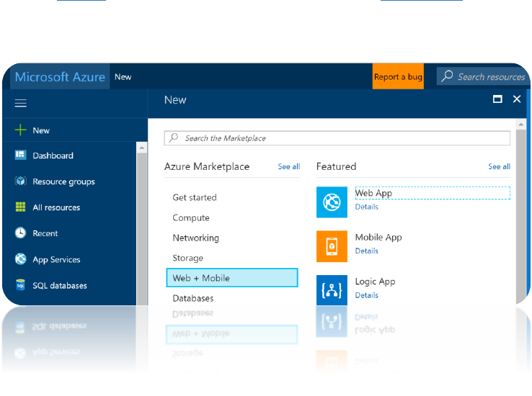Image resolution: width=532 pixels, height=396 pixels.
Task: Click Report a bug button
Action: click(x=398, y=76)
